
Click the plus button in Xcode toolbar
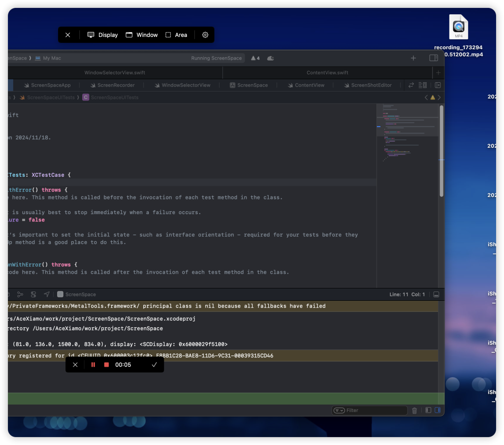(413, 58)
